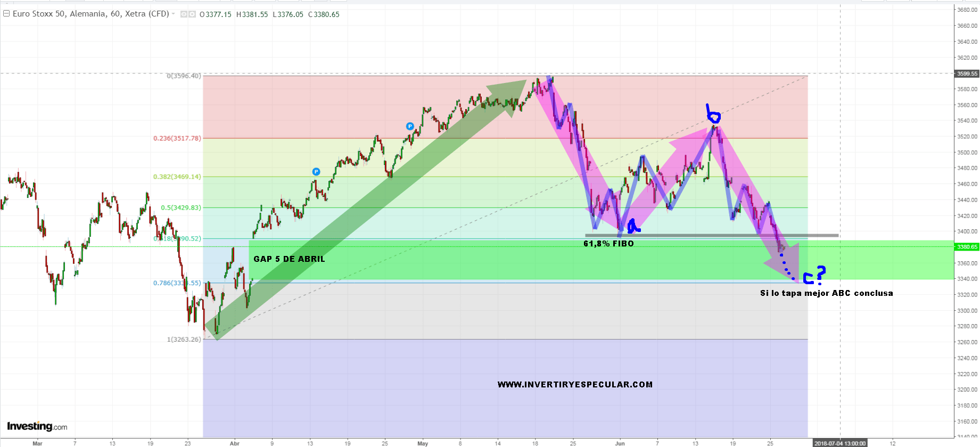Select the '61,8% FIBO' text annotation
980x447 pixels.
608,244
